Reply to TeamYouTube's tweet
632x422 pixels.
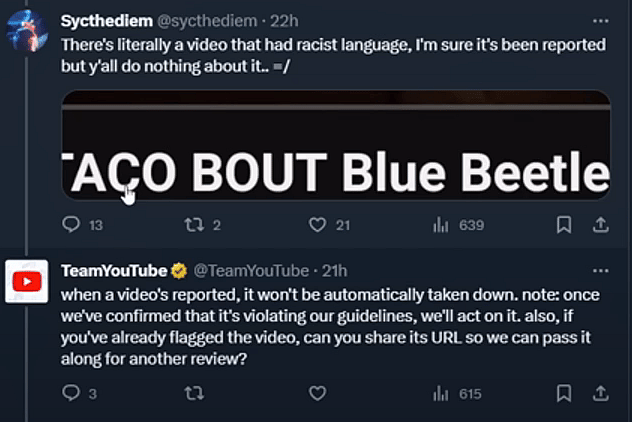tap(71, 394)
